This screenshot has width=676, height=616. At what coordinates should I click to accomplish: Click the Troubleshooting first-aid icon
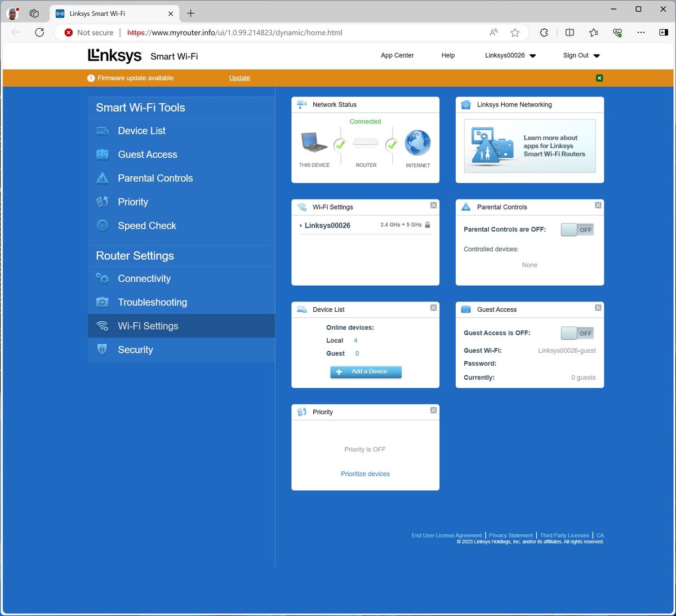(103, 302)
